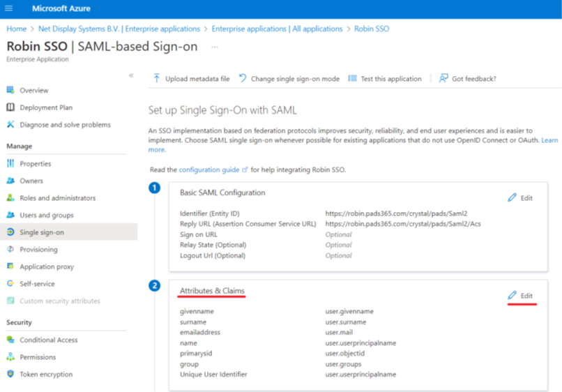Image resolution: width=562 pixels, height=392 pixels.
Task: Select Roles and administrators
Action: point(58,198)
